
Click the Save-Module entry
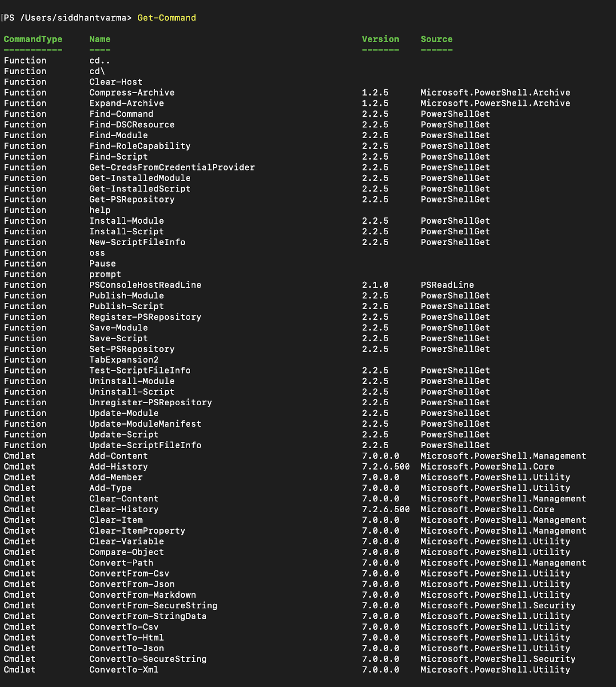pyautogui.click(x=119, y=328)
